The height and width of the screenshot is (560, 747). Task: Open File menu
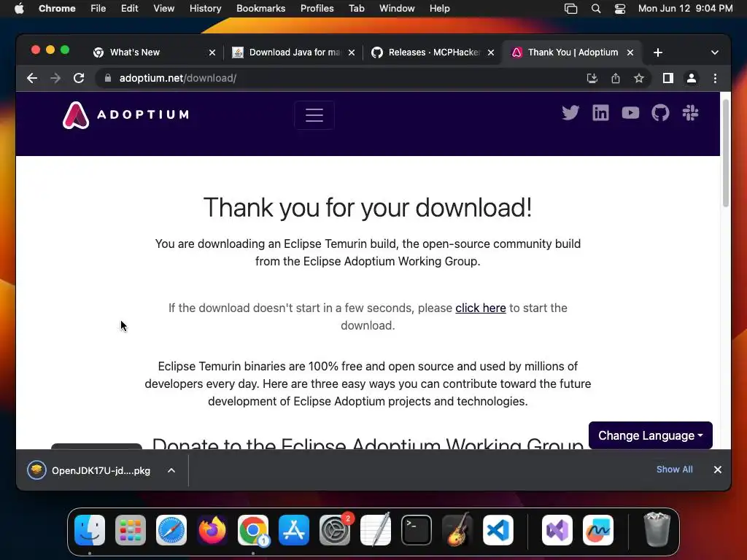pyautogui.click(x=98, y=9)
